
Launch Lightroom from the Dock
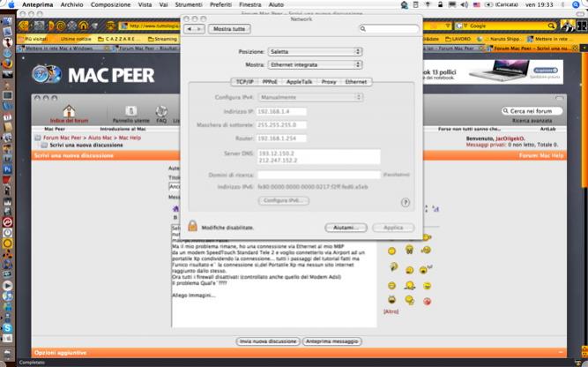8,159
